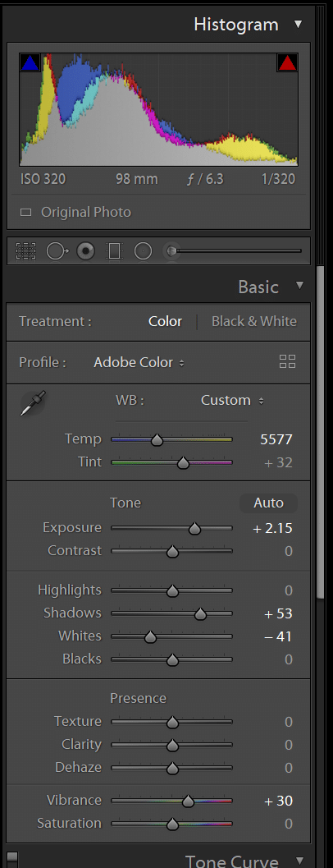Select the Crop Overlay tool
This screenshot has width=333, height=868.
(x=25, y=251)
